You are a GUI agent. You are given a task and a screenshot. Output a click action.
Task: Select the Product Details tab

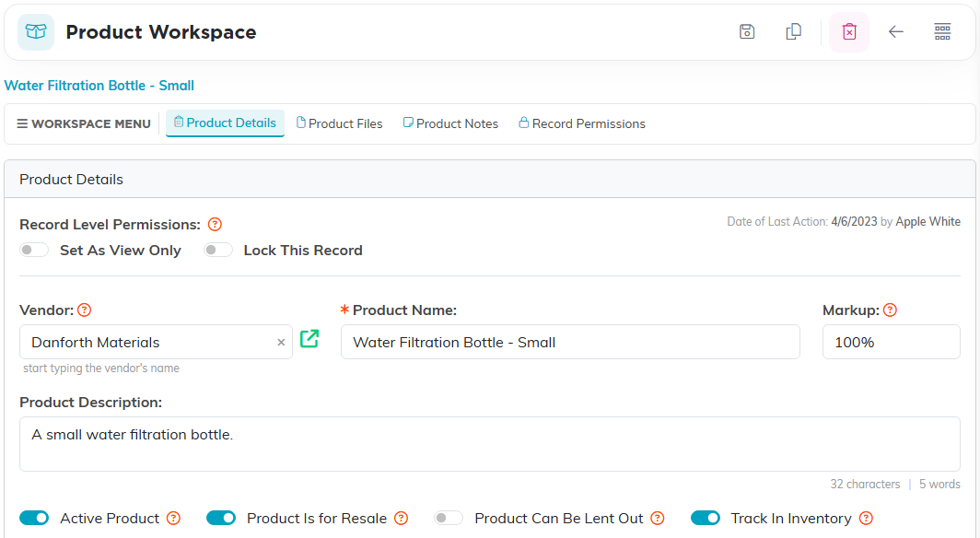[x=225, y=123]
